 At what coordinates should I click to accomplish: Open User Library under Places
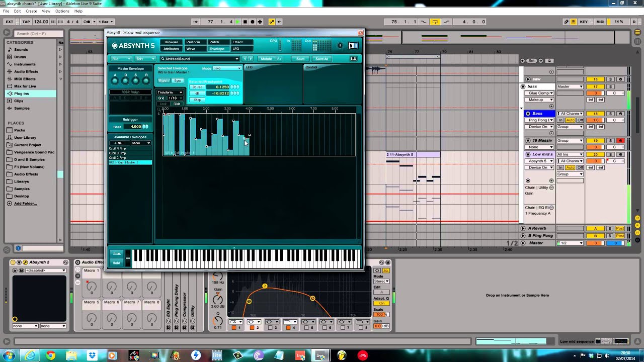click(25, 137)
